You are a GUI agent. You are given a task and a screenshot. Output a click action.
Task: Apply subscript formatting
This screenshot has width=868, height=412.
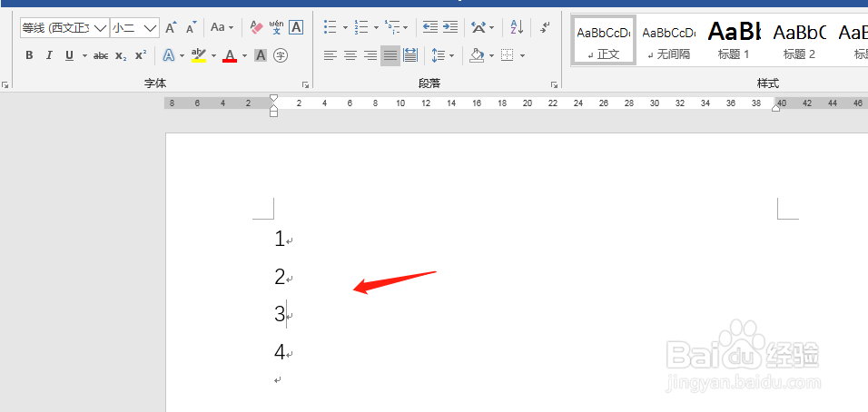pos(121,55)
